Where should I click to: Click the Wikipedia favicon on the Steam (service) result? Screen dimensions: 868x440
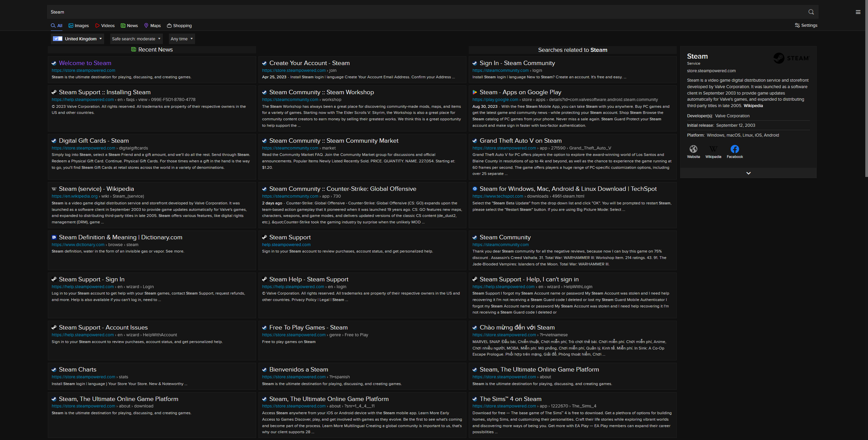[x=54, y=189]
